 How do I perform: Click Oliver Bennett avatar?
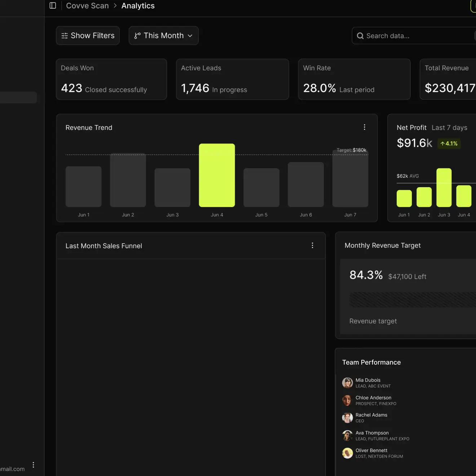(x=348, y=453)
